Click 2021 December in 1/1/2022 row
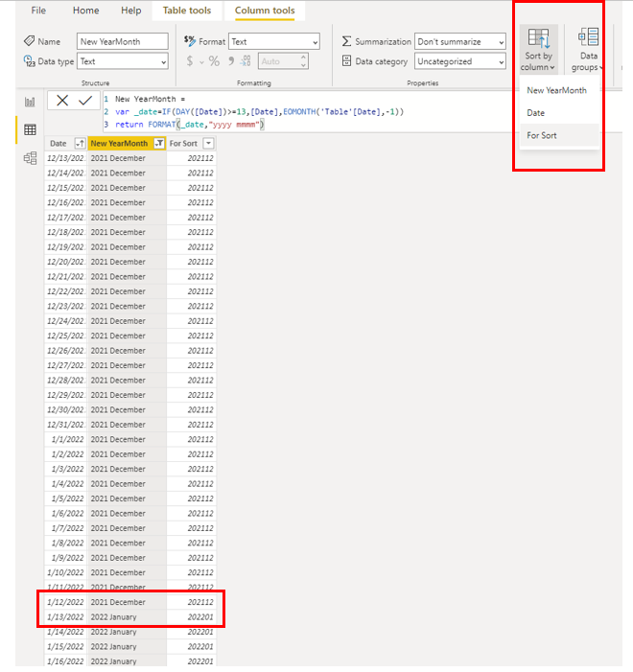Viewport: 633px width, 672px height. 127,439
